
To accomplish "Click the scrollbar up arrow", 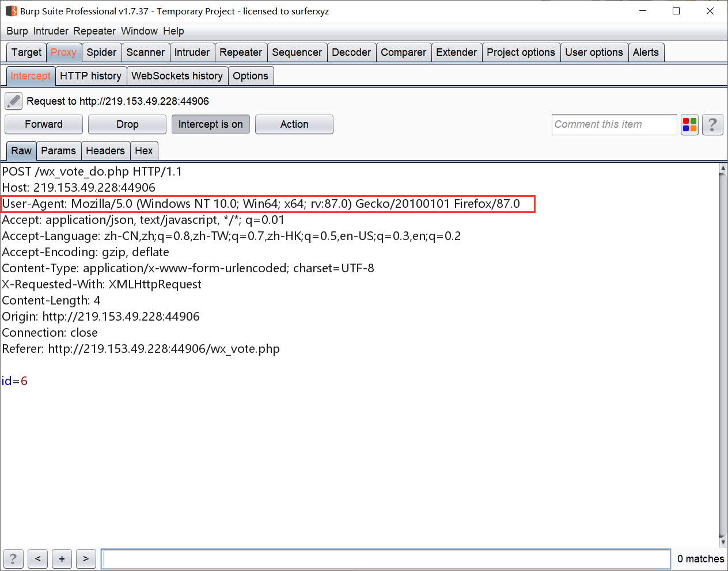I will click(723, 168).
